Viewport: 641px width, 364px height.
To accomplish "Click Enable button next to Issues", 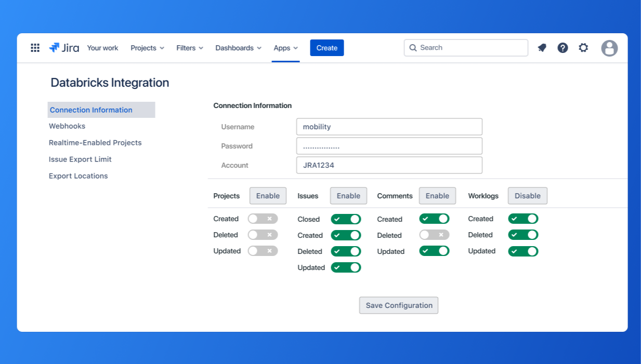I will [348, 196].
